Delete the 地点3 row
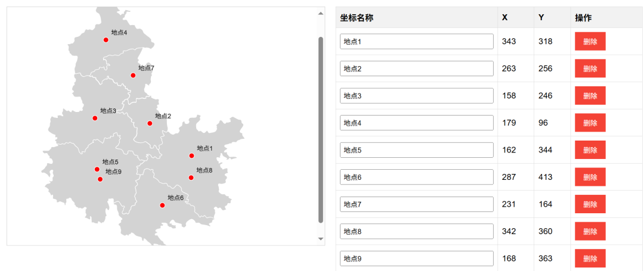This screenshot has height=271, width=644. point(590,95)
